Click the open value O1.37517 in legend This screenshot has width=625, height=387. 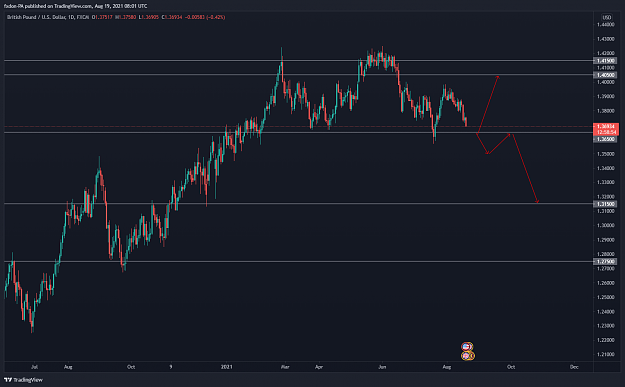click(102, 18)
